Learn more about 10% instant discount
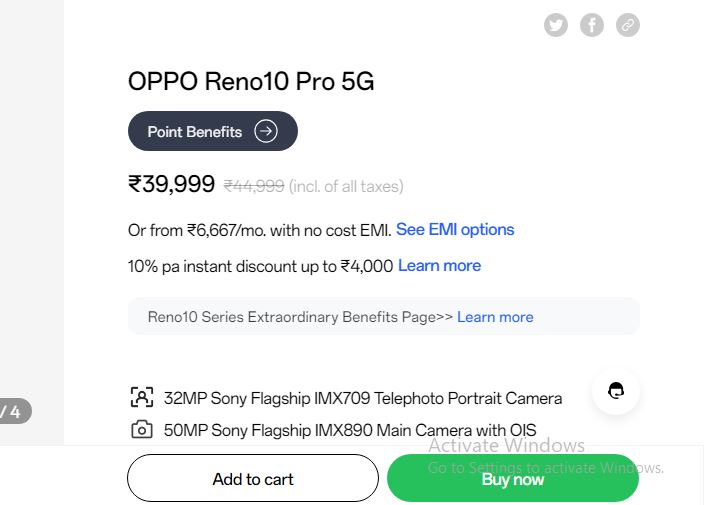Image resolution: width=704 pixels, height=505 pixels. click(x=440, y=266)
